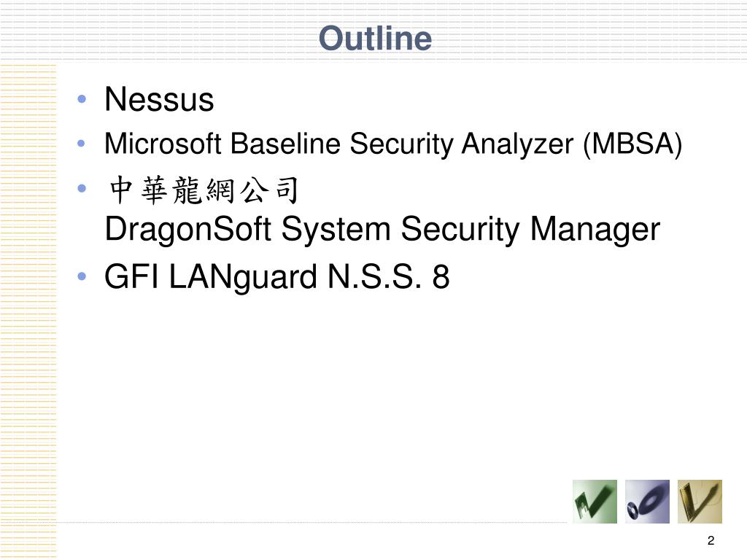Image resolution: width=747 pixels, height=560 pixels.
Task: Click the bullet beside GFI LANguard
Action: [82, 276]
